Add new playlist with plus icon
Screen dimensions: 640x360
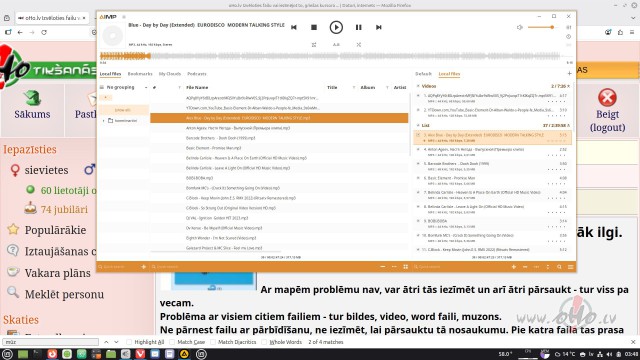click(569, 73)
